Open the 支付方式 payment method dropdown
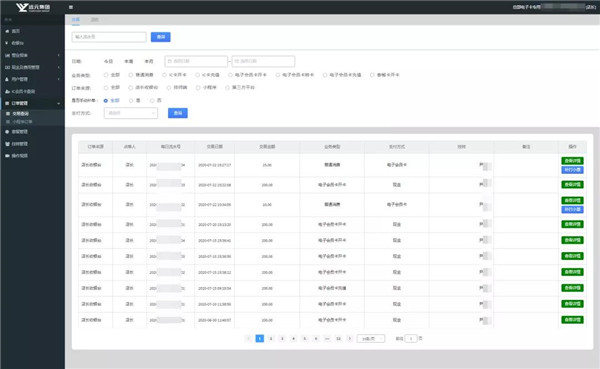 pyautogui.click(x=130, y=113)
